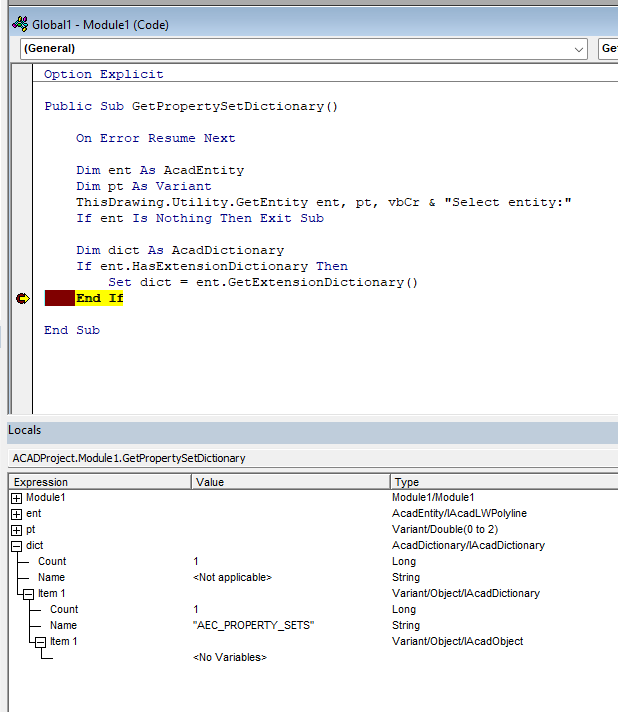Click the Set dict = ent.GetExtensionDictionary() line

coord(263,282)
